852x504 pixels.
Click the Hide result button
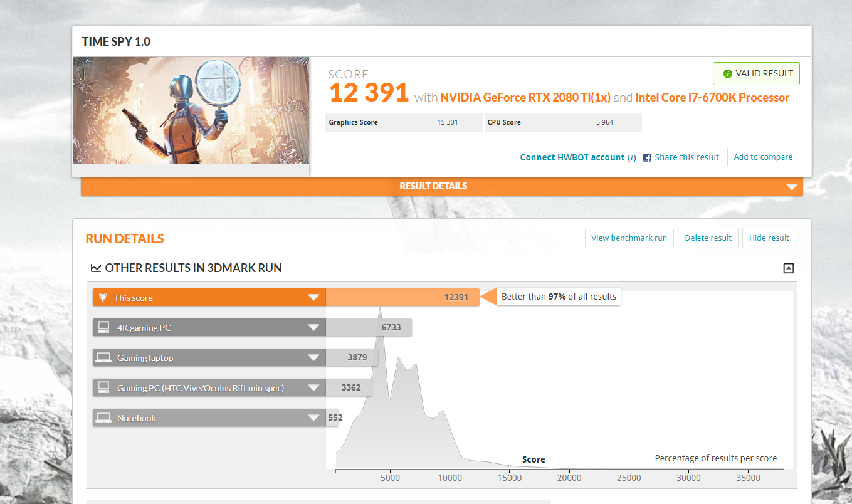coord(769,238)
